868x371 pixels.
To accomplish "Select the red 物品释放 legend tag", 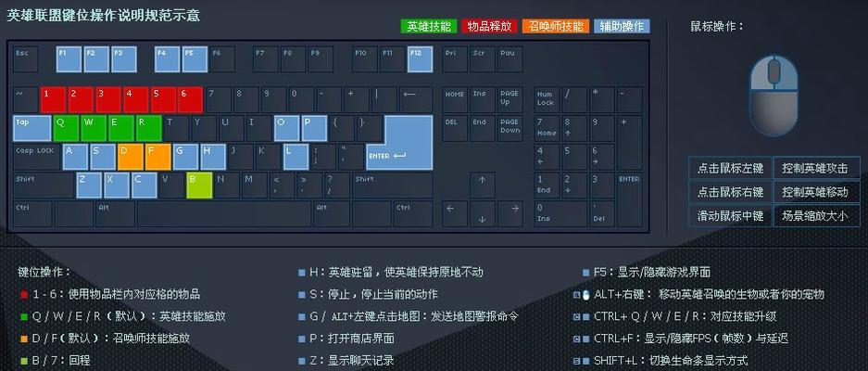I will click(488, 26).
